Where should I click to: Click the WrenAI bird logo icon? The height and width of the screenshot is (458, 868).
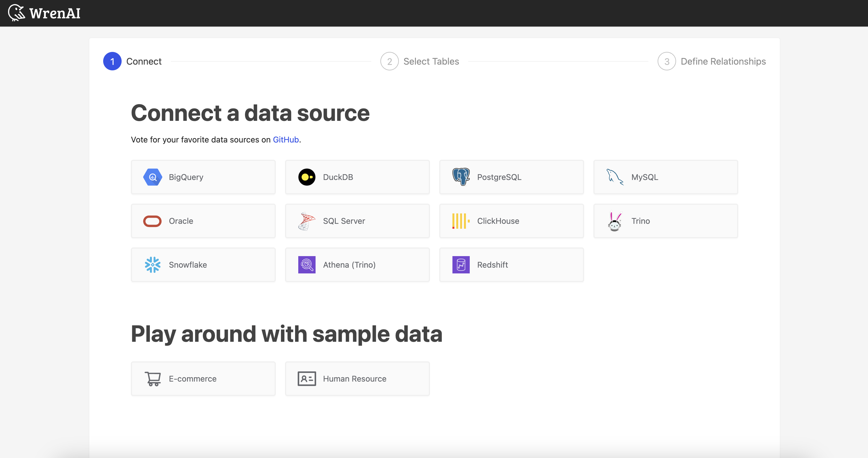click(x=16, y=13)
